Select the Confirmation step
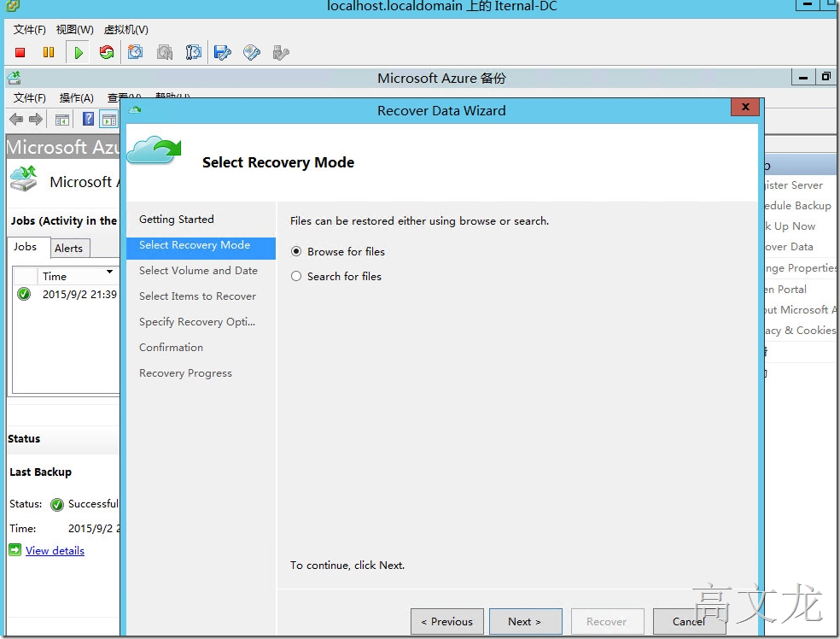 coord(171,348)
